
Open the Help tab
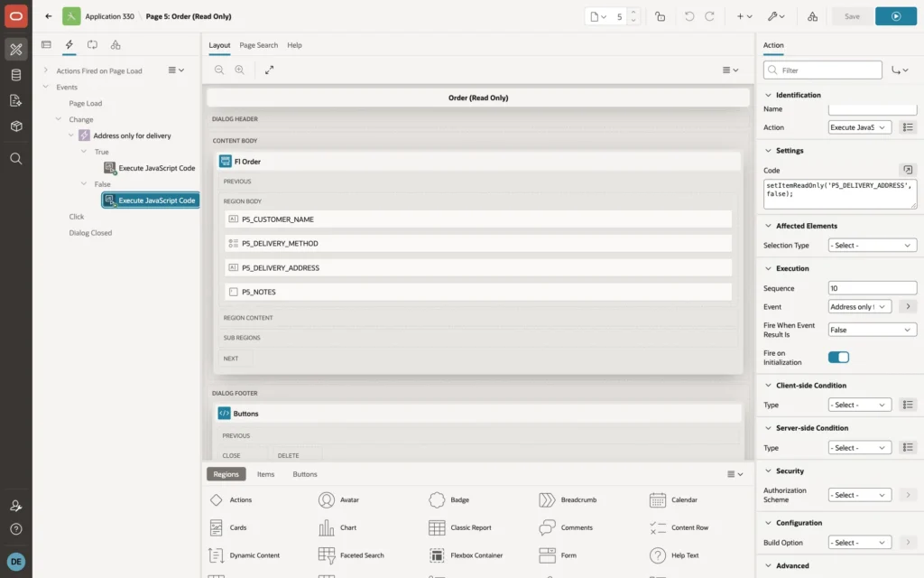click(x=294, y=45)
